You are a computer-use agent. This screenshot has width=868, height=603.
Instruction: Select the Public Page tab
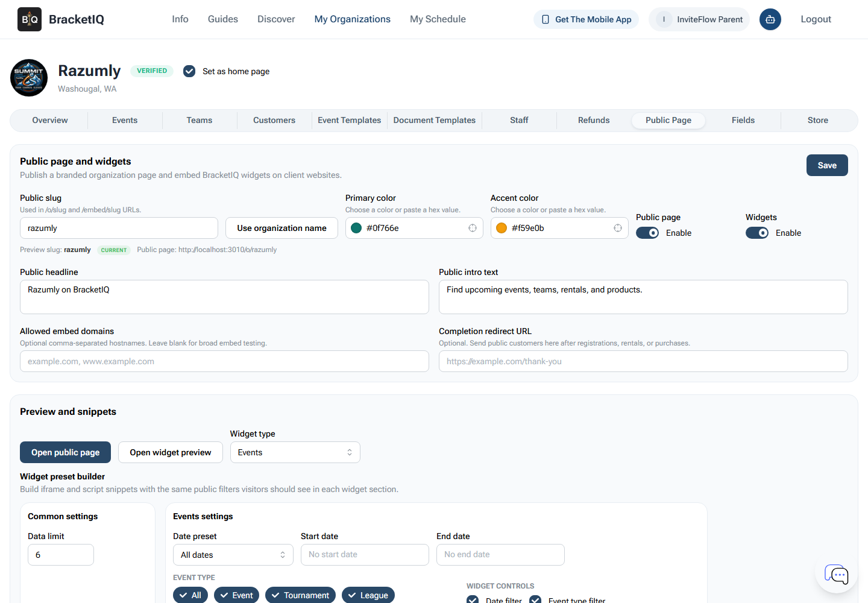pyautogui.click(x=668, y=121)
